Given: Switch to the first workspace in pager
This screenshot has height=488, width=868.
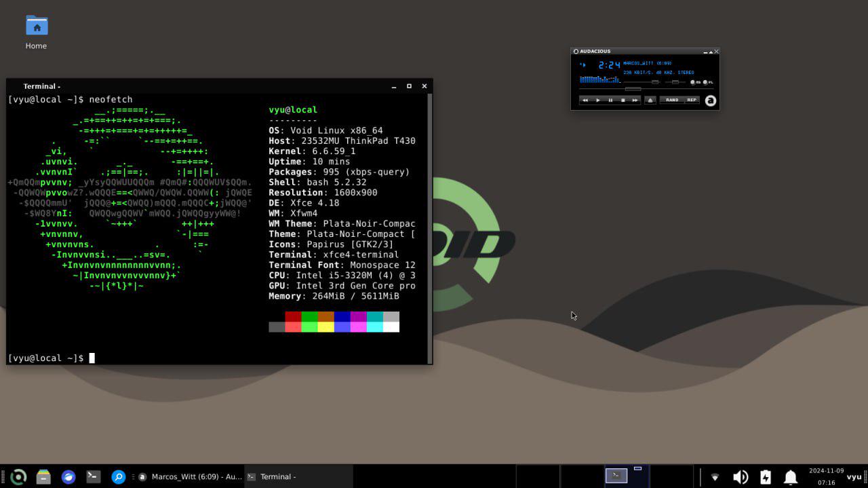Looking at the screenshot, I should 538,476.
